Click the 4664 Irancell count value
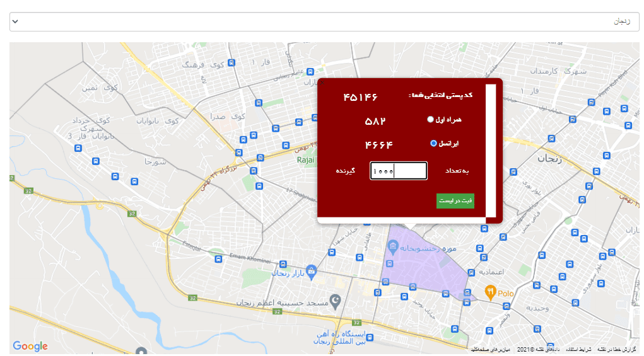 point(378,145)
